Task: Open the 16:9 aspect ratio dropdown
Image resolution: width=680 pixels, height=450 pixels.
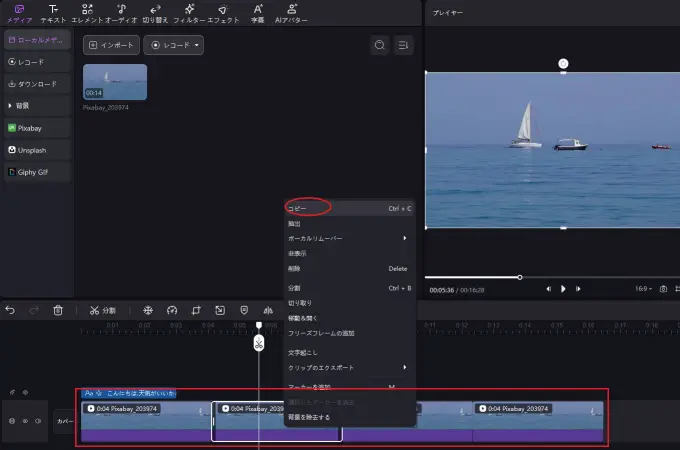Action: click(644, 289)
